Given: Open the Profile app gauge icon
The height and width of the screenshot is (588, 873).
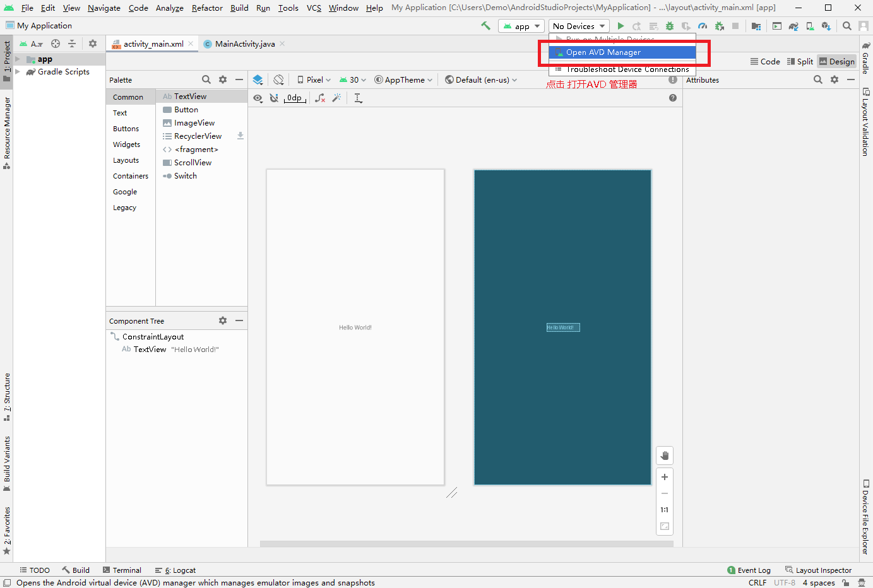Looking at the screenshot, I should tap(703, 26).
